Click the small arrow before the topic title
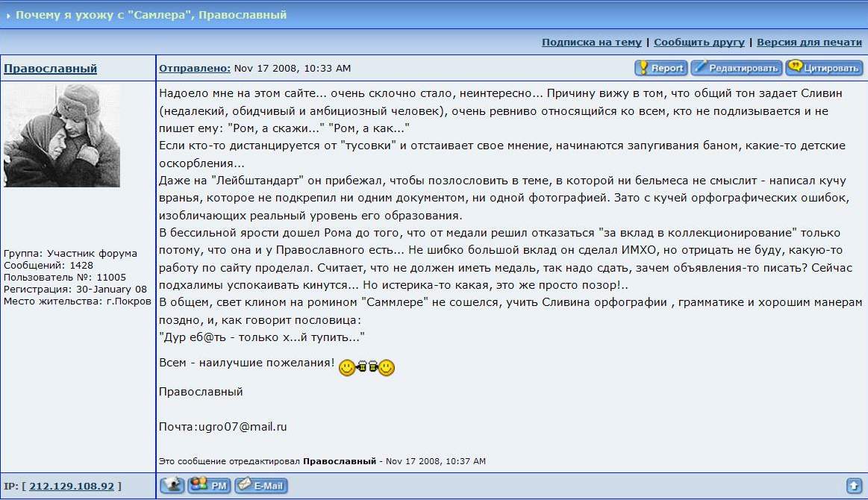Viewport: 868px width, 500px height. (x=8, y=15)
